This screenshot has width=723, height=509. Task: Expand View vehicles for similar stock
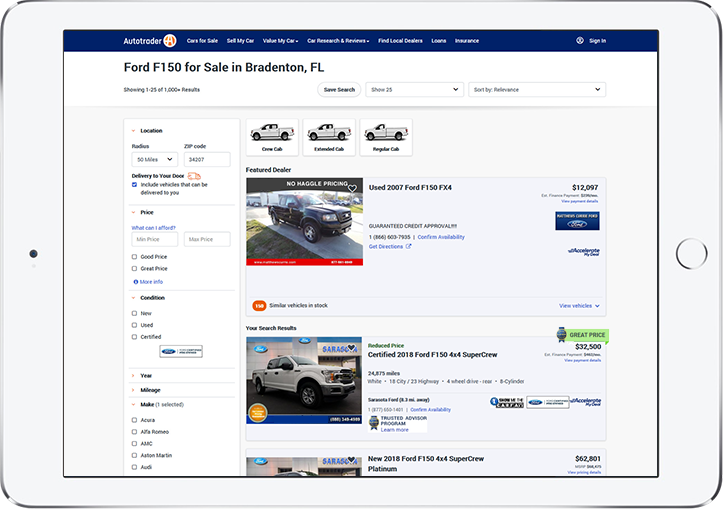click(x=579, y=306)
